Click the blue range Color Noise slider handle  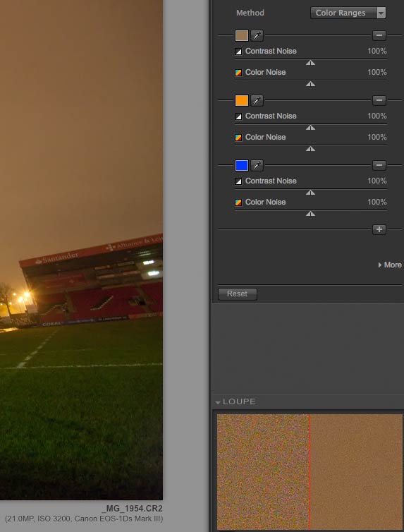point(310,214)
